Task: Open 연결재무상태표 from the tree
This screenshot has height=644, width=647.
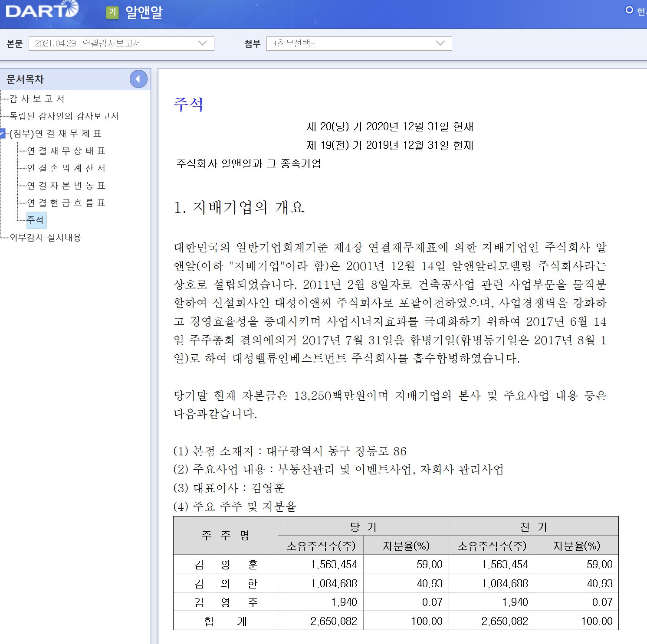Action: click(x=66, y=151)
